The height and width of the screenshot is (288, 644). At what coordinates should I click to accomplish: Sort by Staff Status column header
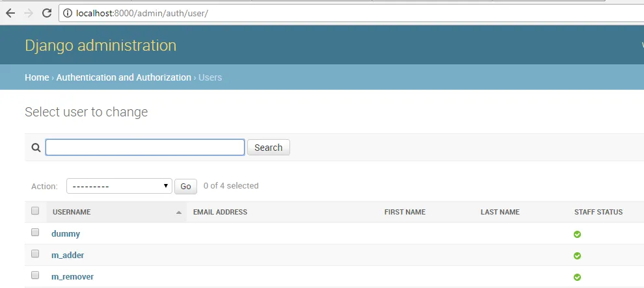[598, 212]
